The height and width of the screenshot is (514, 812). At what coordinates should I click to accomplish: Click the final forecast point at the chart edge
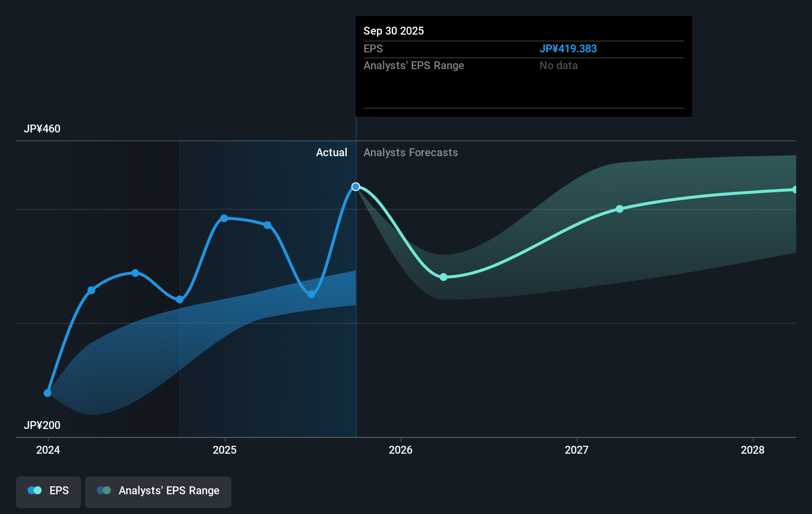tap(794, 189)
